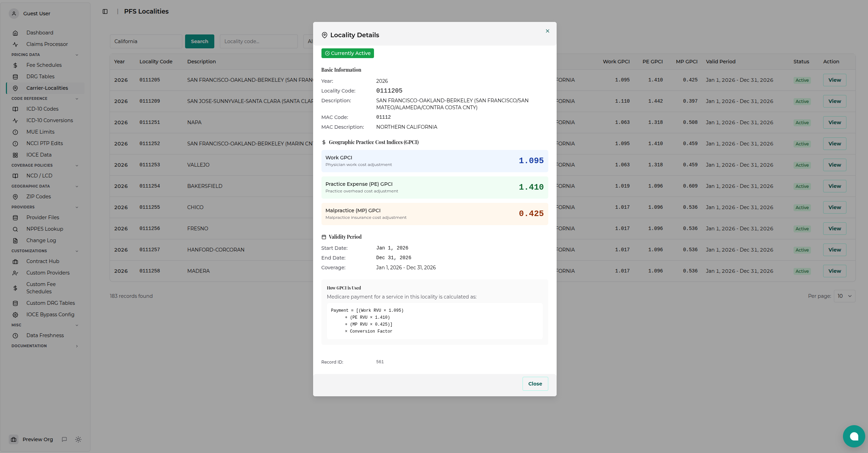Collapse the Code Reference section
This screenshot has width=868, height=453.
pos(77,99)
